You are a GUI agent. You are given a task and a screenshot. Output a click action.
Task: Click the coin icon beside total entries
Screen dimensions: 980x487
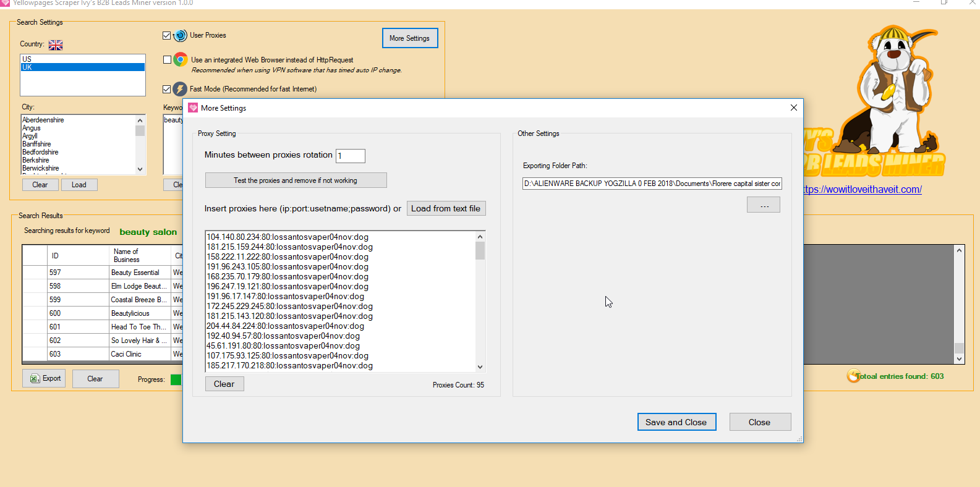coord(853,376)
